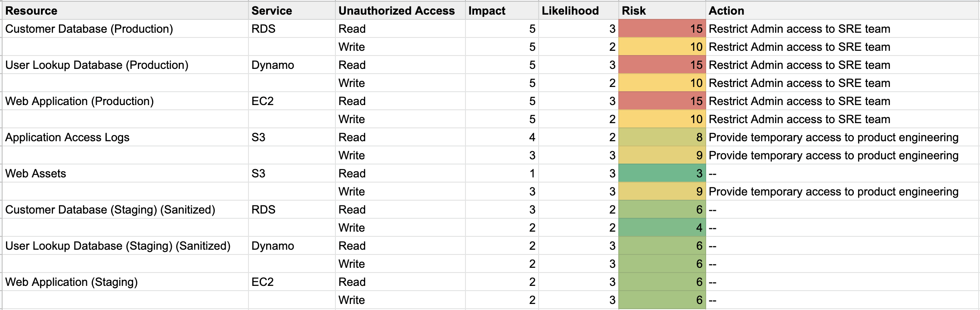Click the impact cell with value 1

[502, 174]
